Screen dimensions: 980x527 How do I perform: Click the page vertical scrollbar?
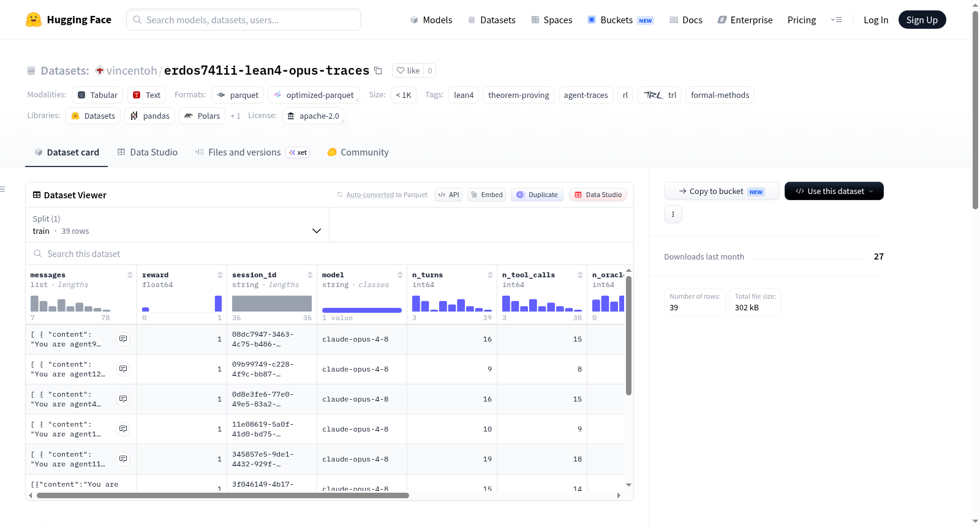pos(976,110)
